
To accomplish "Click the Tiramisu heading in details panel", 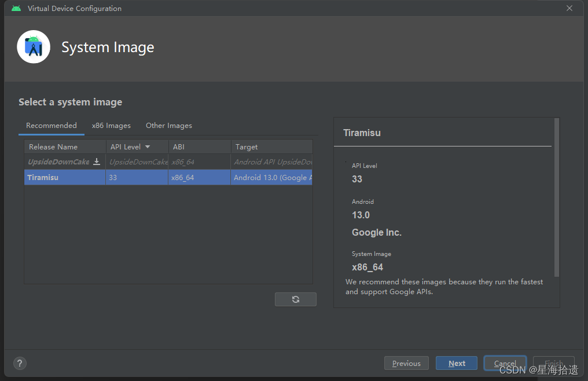I will pos(362,133).
